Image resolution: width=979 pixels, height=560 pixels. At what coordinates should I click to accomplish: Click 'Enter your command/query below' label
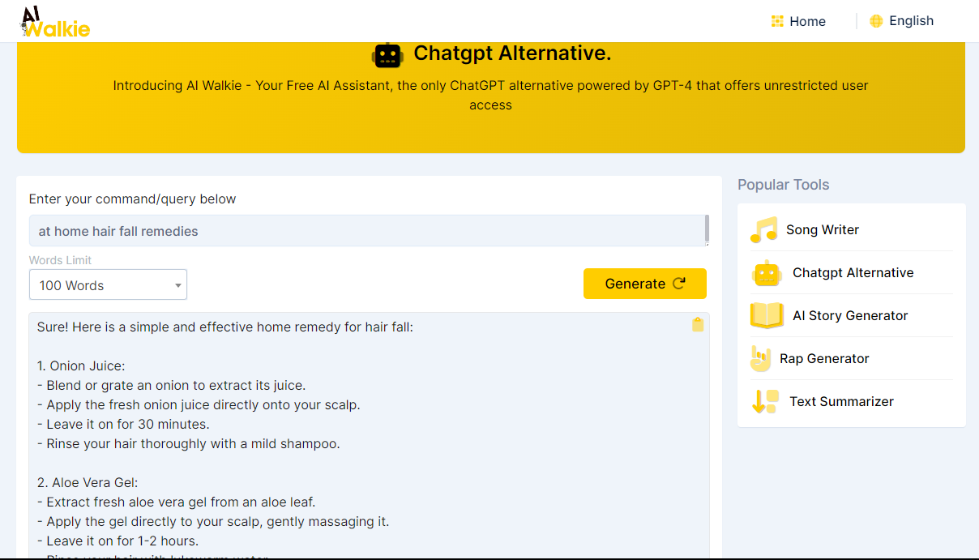coord(133,199)
